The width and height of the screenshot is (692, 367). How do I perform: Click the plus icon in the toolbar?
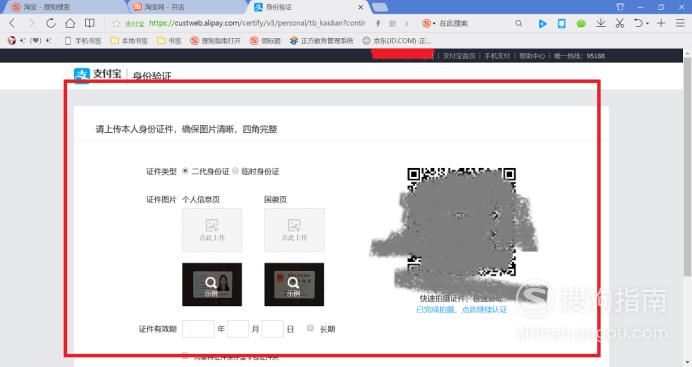tap(661, 23)
